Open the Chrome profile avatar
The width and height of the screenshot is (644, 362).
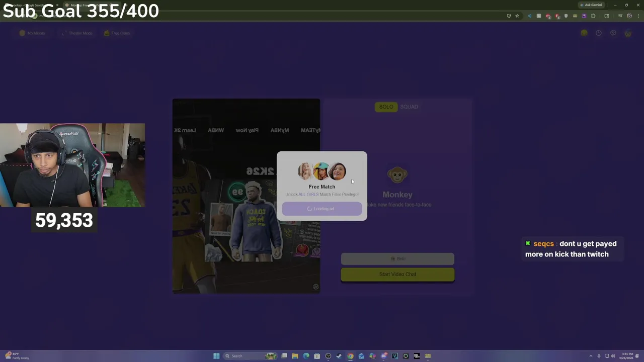[x=629, y=16]
